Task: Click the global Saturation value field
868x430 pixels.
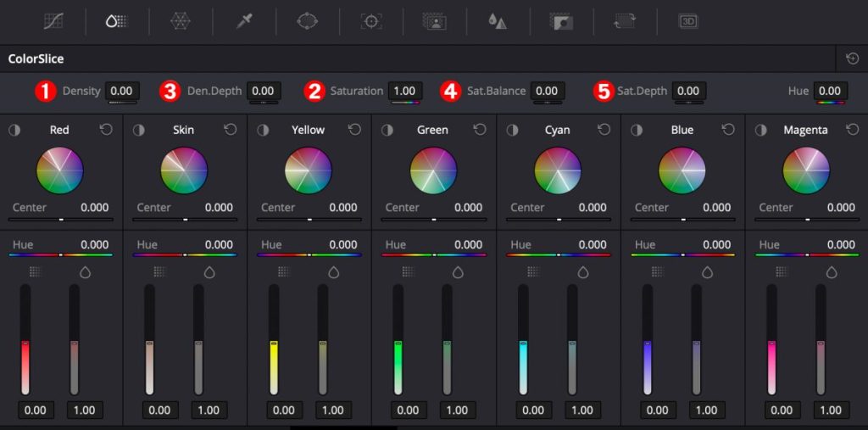Action: pos(405,91)
